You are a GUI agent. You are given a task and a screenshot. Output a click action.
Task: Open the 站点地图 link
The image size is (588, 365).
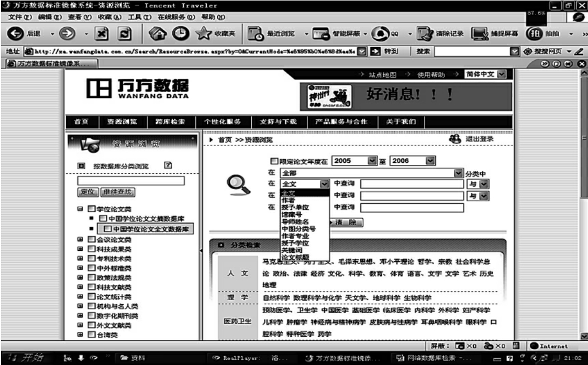382,75
